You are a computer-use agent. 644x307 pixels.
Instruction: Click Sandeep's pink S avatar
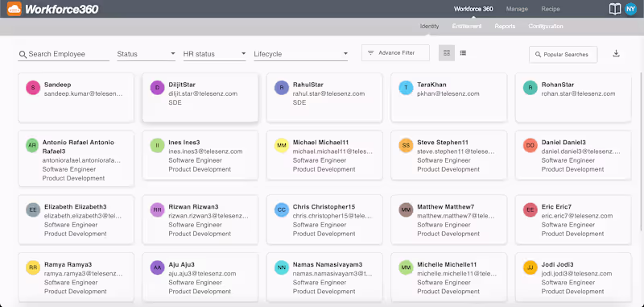33,88
